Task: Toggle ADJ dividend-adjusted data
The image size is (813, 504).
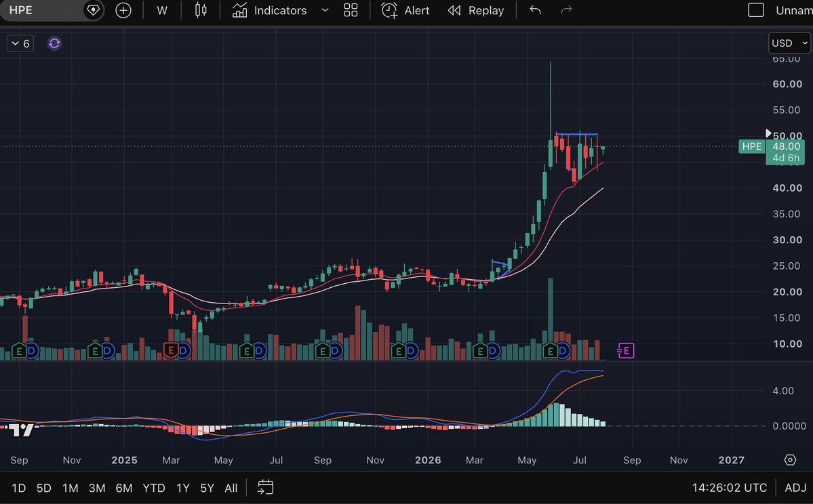Action: click(x=795, y=488)
